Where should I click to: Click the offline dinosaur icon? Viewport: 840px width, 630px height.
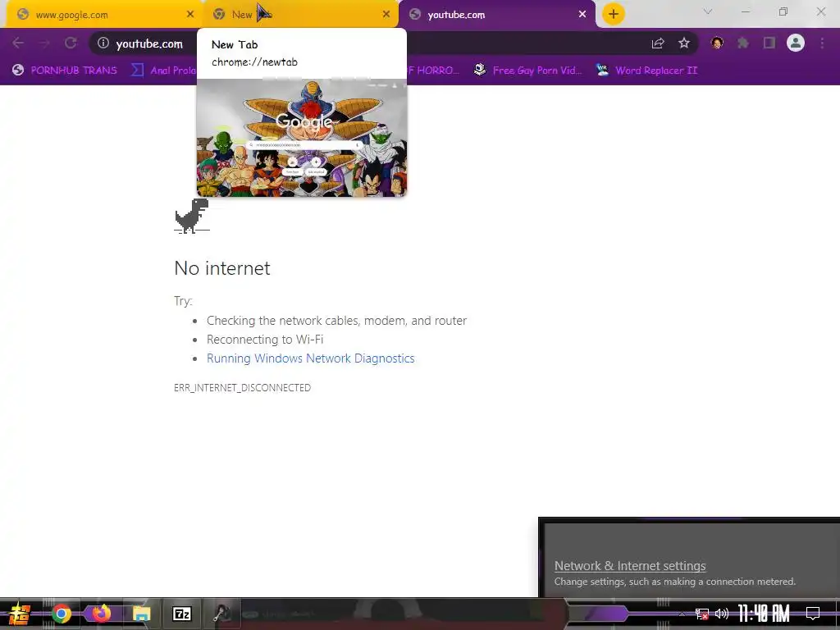pyautogui.click(x=192, y=216)
